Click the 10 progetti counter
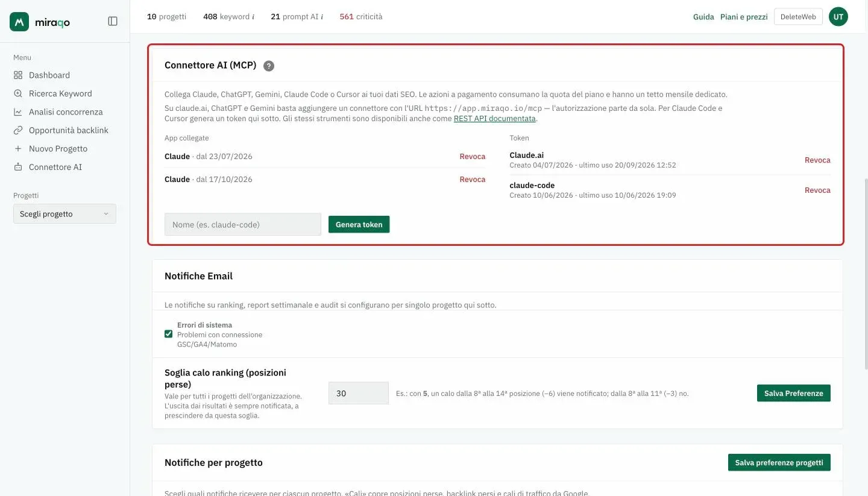Viewport: 868px width, 496px height. coord(167,17)
